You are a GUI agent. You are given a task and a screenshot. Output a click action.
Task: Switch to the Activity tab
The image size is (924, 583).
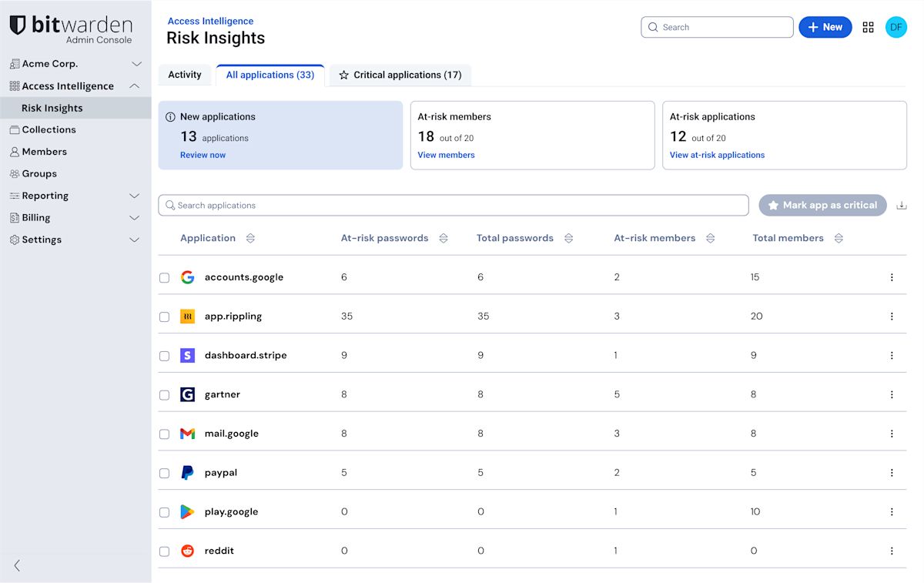pyautogui.click(x=185, y=75)
